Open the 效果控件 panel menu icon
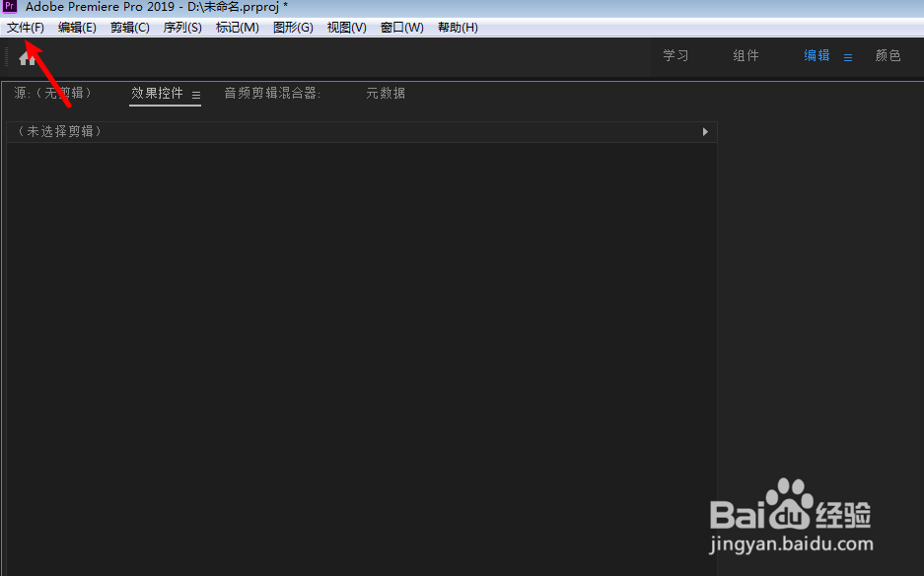924x576 pixels. 196,95
